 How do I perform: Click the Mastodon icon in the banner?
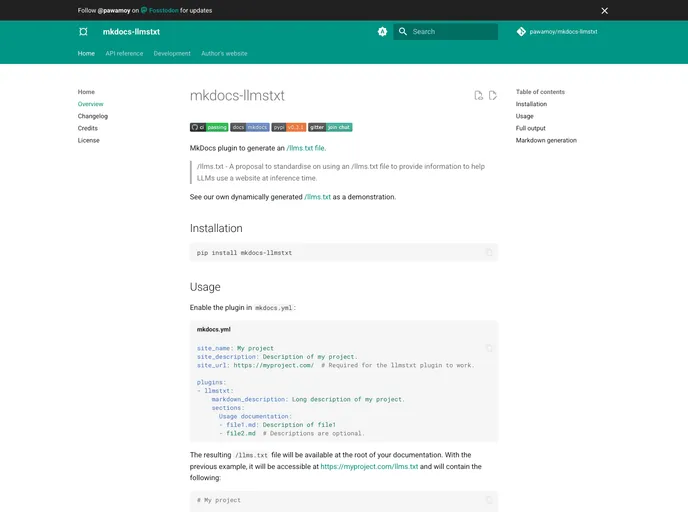[144, 10]
